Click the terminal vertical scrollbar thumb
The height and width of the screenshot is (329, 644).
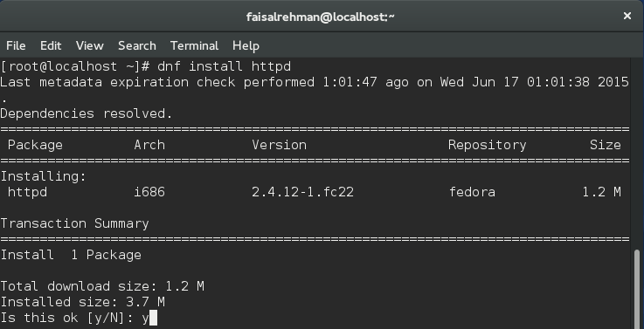[x=637, y=288]
